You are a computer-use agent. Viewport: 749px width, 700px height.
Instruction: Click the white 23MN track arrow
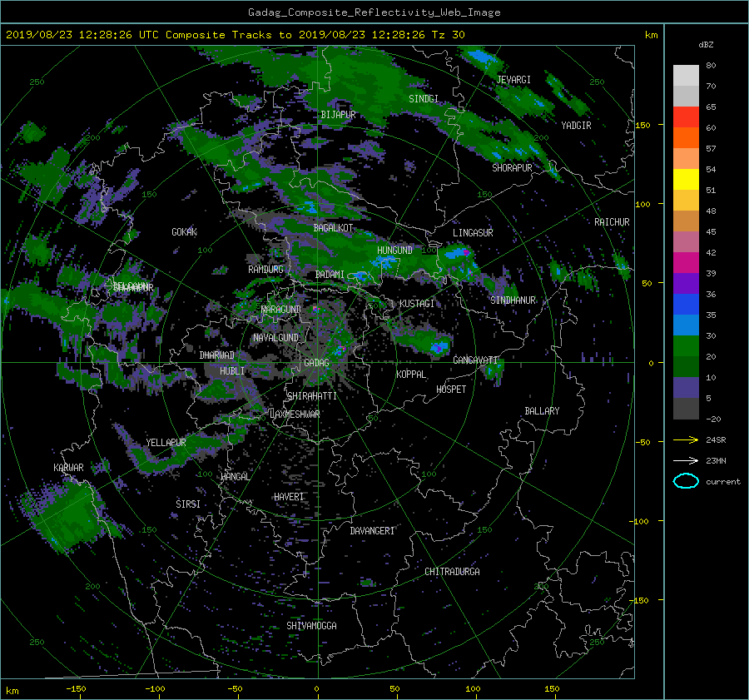[x=686, y=461]
